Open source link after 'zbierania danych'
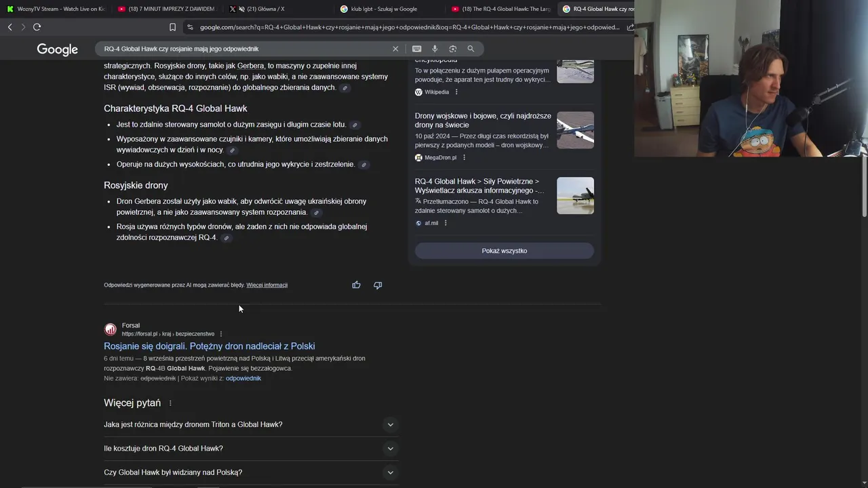The width and height of the screenshot is (868, 488). [x=344, y=88]
